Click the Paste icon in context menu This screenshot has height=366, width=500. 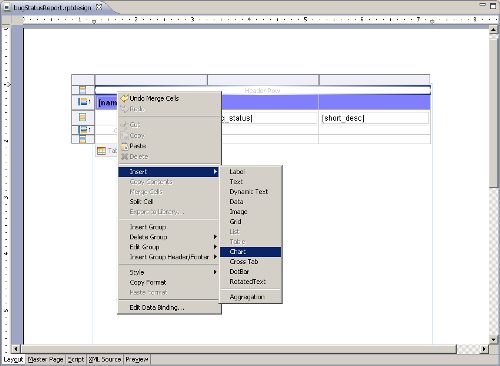tap(125, 146)
